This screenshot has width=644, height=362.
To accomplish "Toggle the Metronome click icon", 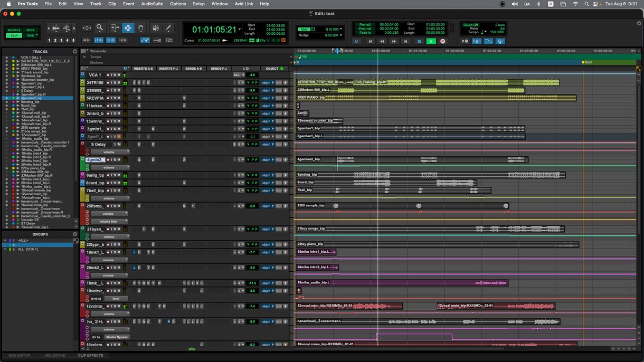I will coord(477,41).
